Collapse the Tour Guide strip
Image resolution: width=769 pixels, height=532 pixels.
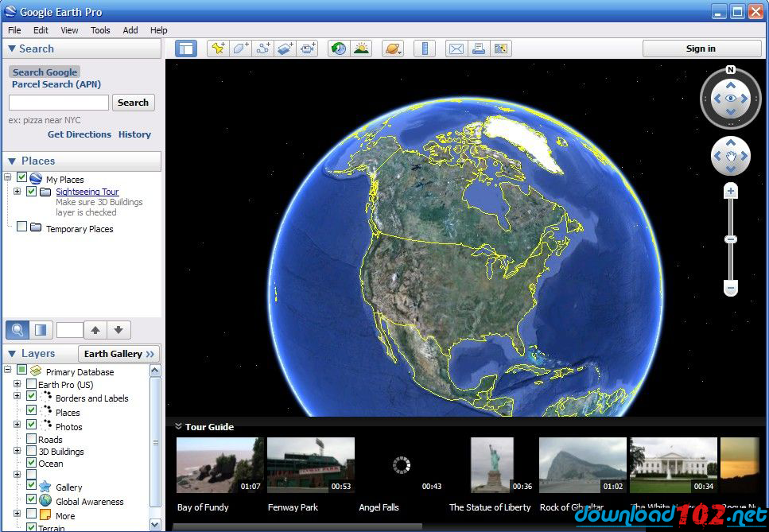(x=178, y=426)
